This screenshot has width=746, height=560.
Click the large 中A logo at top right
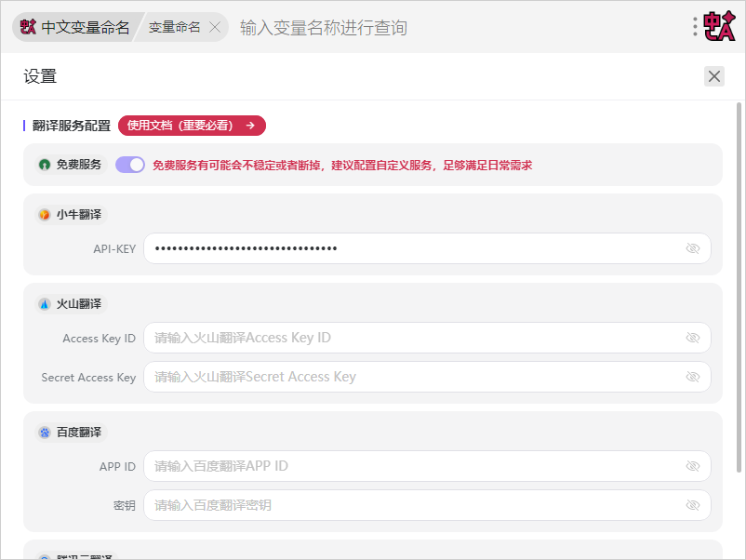click(720, 26)
